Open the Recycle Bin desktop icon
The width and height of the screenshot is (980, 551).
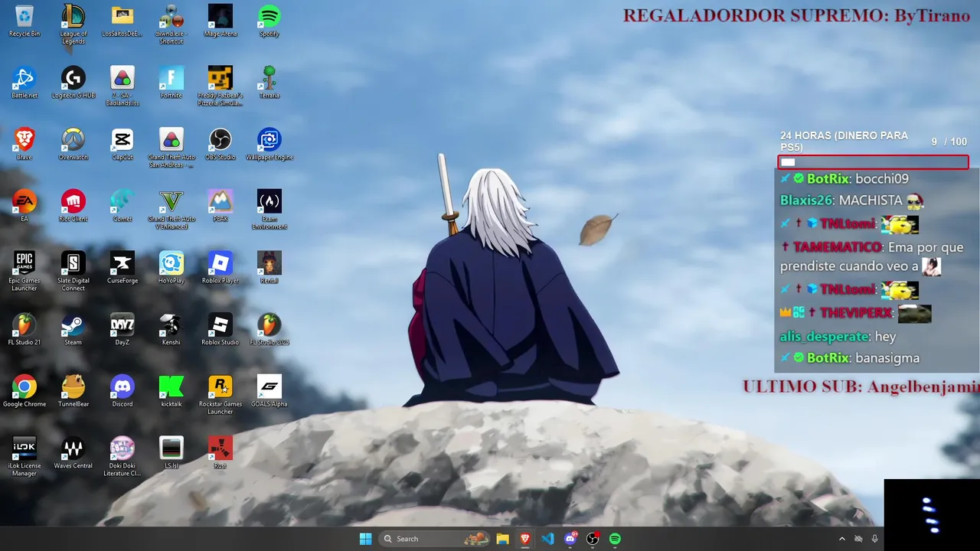(24, 21)
